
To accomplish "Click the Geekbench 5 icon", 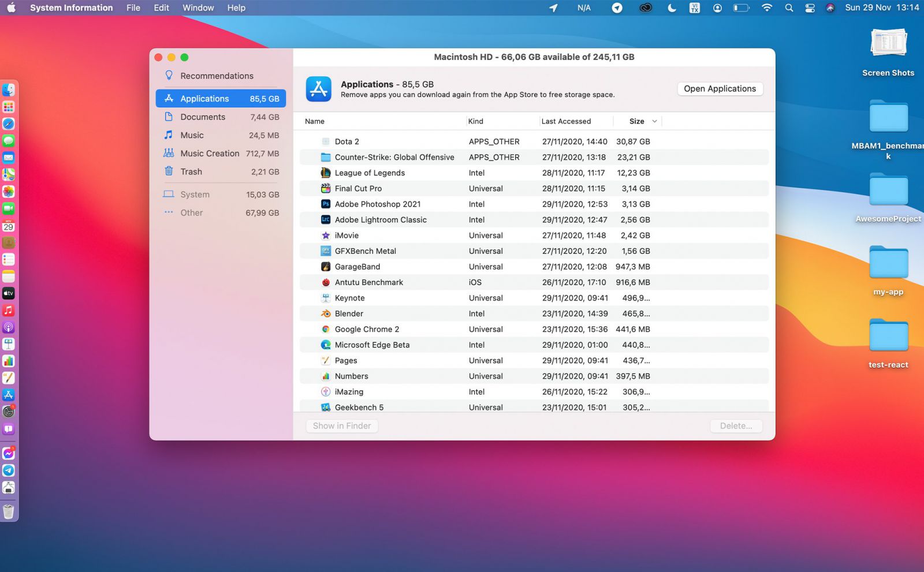I will 326,407.
